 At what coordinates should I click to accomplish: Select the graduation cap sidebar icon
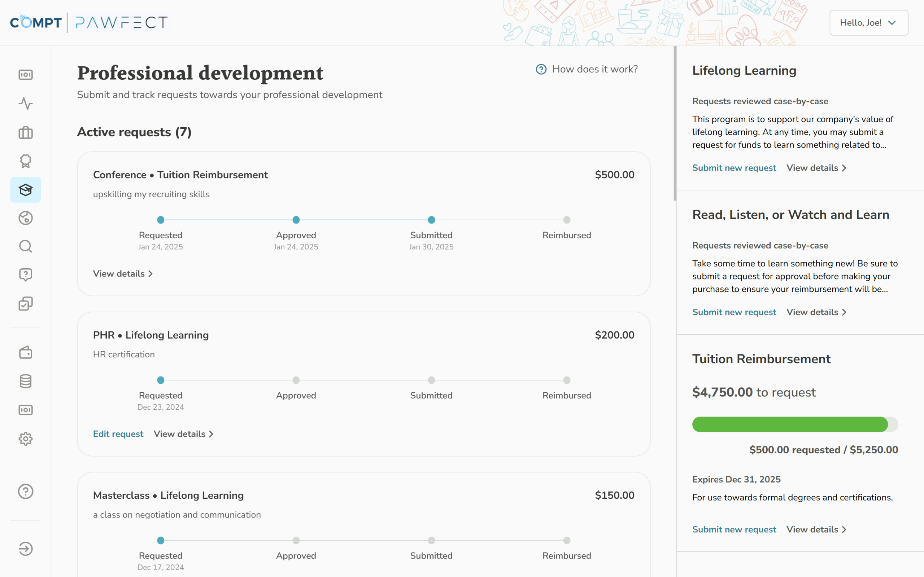pos(26,190)
